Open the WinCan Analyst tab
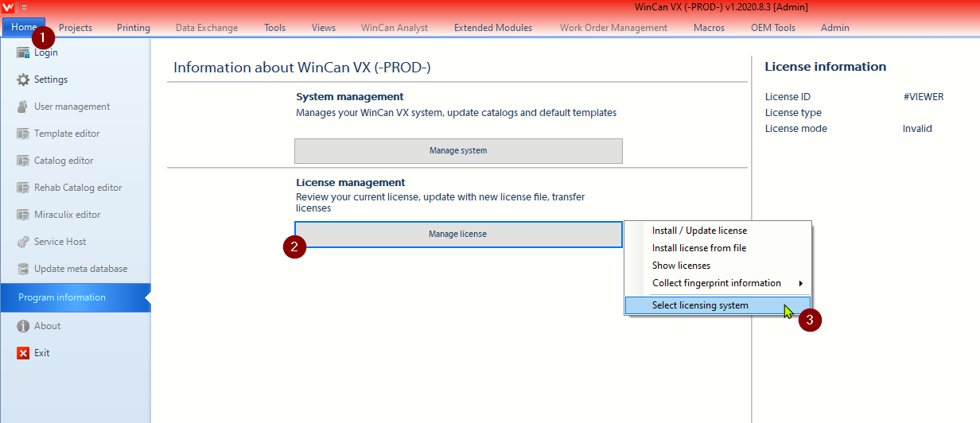980x423 pixels. tap(395, 27)
